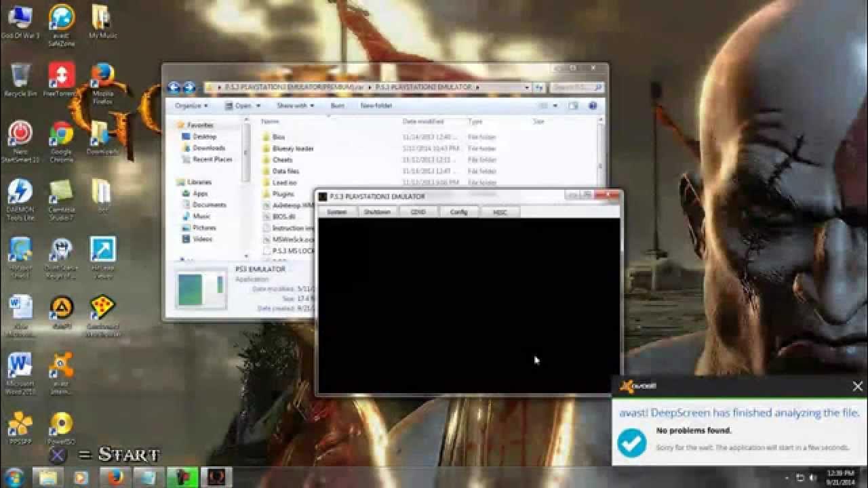
Task: Open DAEMON Tools Lite desktop icon
Action: [20, 201]
